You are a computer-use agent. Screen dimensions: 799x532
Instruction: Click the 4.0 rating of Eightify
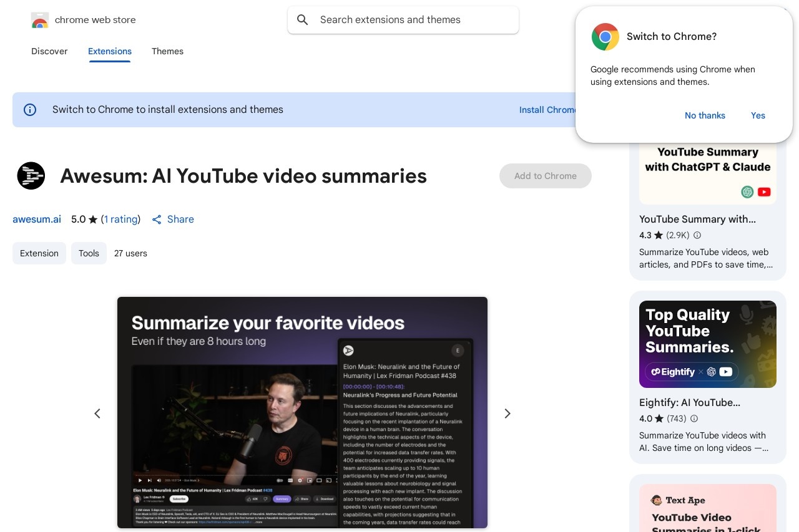[645, 419]
